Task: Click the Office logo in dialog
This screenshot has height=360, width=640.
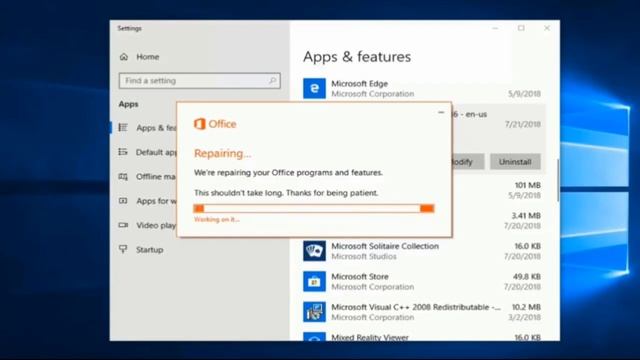Action: [215, 124]
